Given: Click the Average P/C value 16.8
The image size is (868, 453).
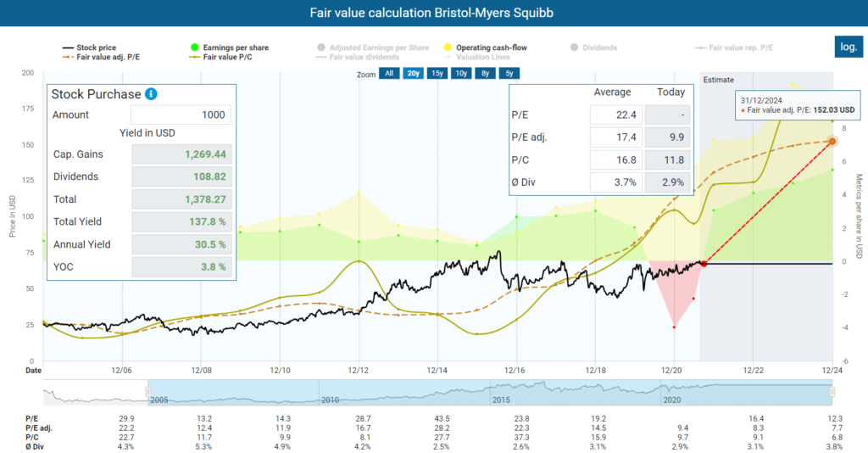Looking at the screenshot, I should [x=615, y=159].
